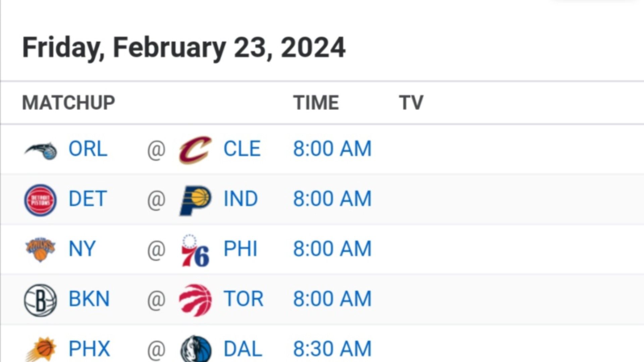Select the 8:30 AM PHX at DAL game time

click(x=332, y=349)
